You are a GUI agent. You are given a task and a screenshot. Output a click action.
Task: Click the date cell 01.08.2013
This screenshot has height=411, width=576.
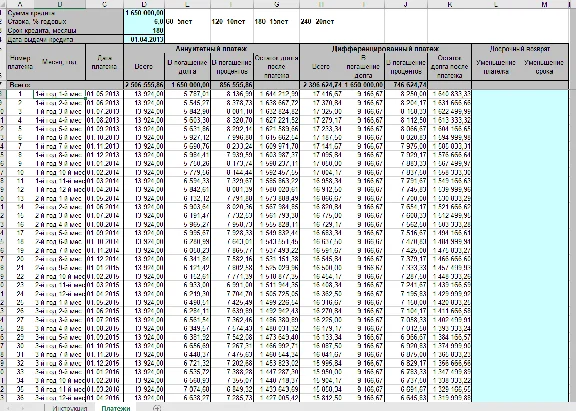(x=104, y=120)
